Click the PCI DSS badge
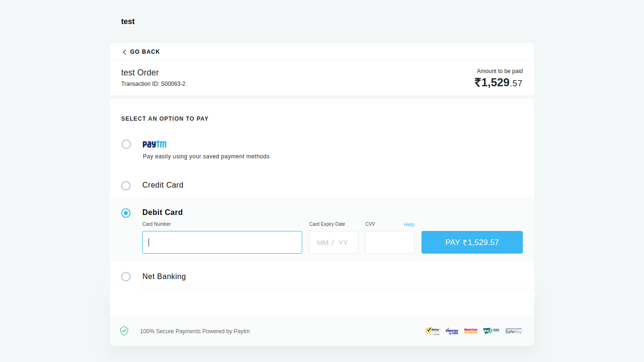This screenshot has height=362, width=644. point(491,331)
